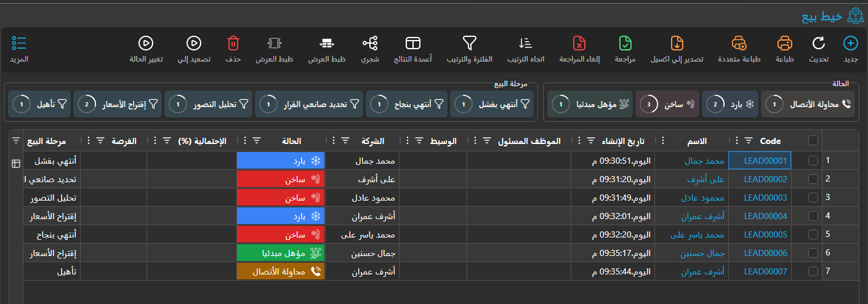The width and height of the screenshot is (868, 304).
Task: Select checkbox for row LEAD00004
Action: [813, 216]
